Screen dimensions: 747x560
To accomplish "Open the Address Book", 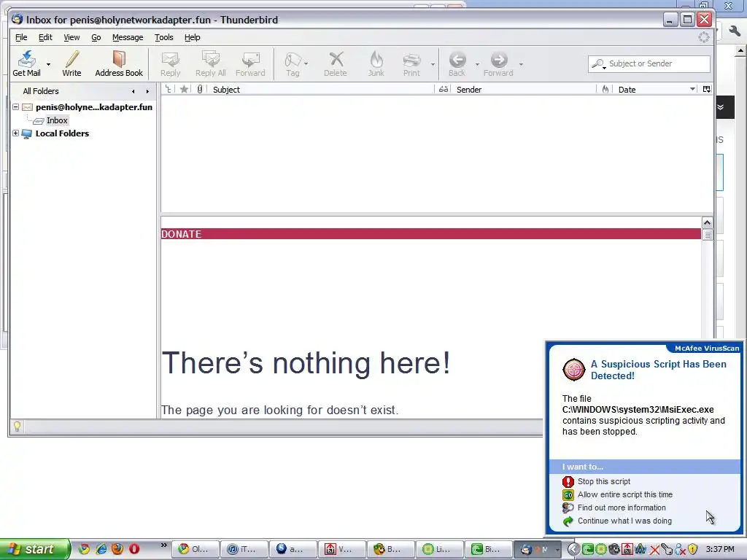I will tap(119, 63).
